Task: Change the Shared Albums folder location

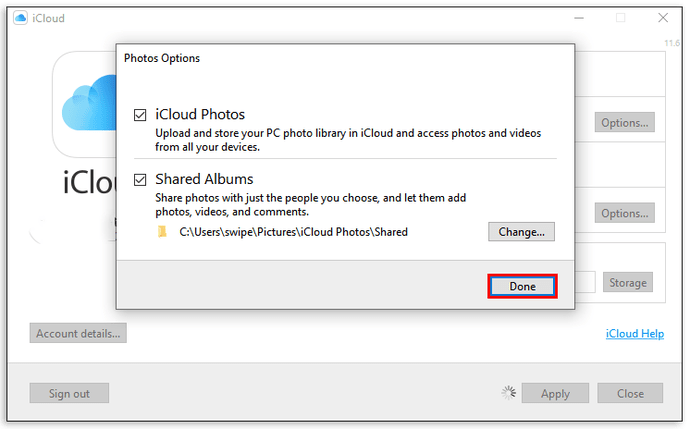Action: pyautogui.click(x=521, y=232)
